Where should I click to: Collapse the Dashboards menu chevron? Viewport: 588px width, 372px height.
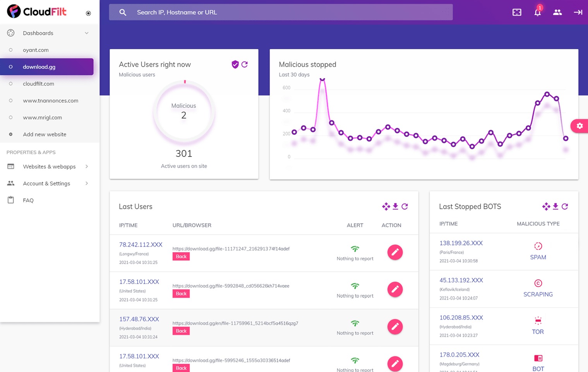click(87, 33)
